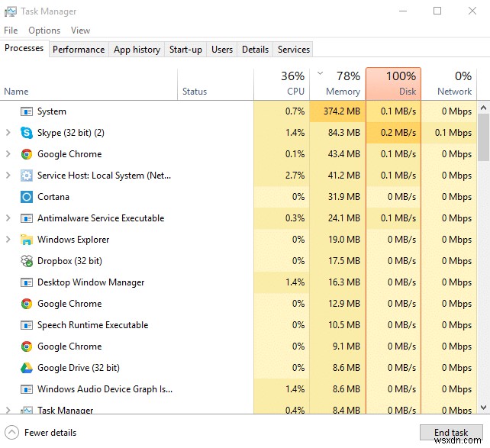
Task: Expand Service Host: Local System group
Action: 8,176
